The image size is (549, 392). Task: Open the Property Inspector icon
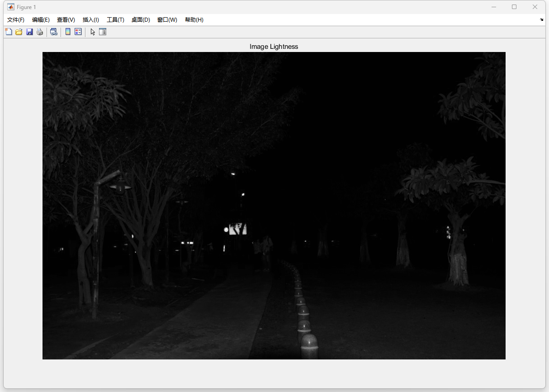(x=103, y=32)
